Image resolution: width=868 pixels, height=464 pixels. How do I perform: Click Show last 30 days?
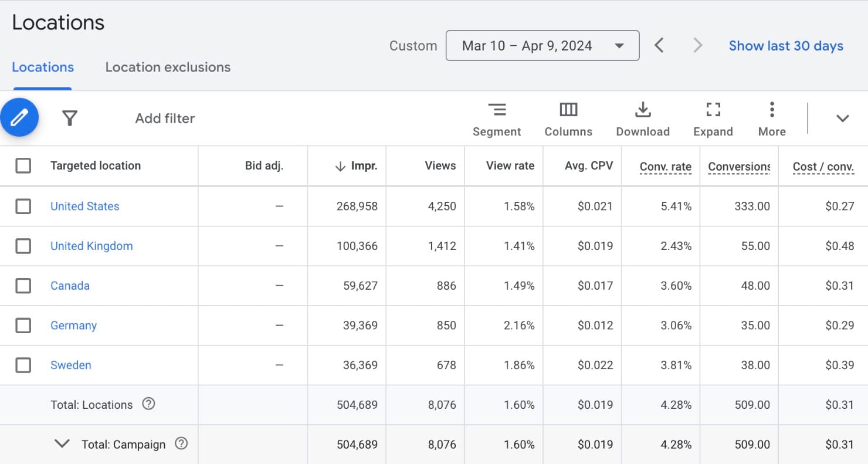[786, 45]
